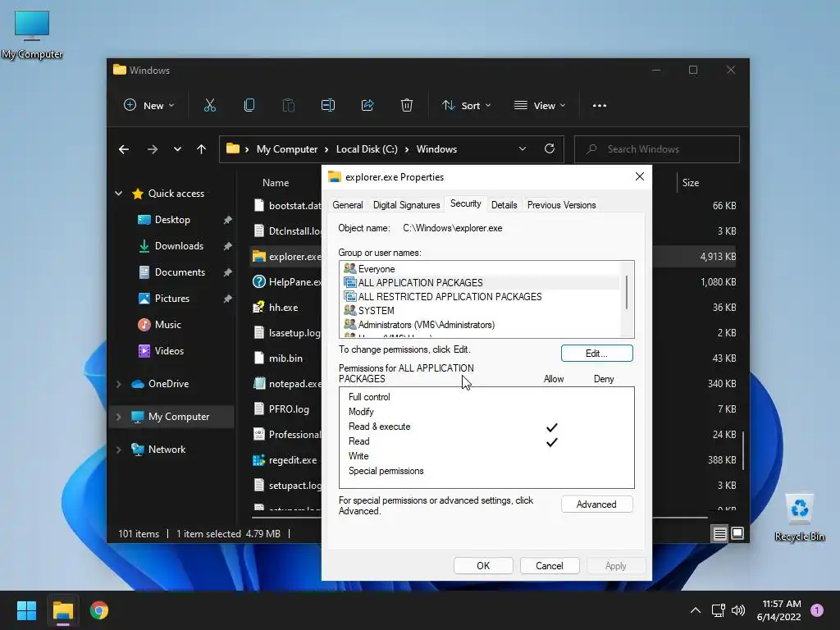Go forward with the right arrow
Image resolution: width=840 pixels, height=630 pixels.
153,149
